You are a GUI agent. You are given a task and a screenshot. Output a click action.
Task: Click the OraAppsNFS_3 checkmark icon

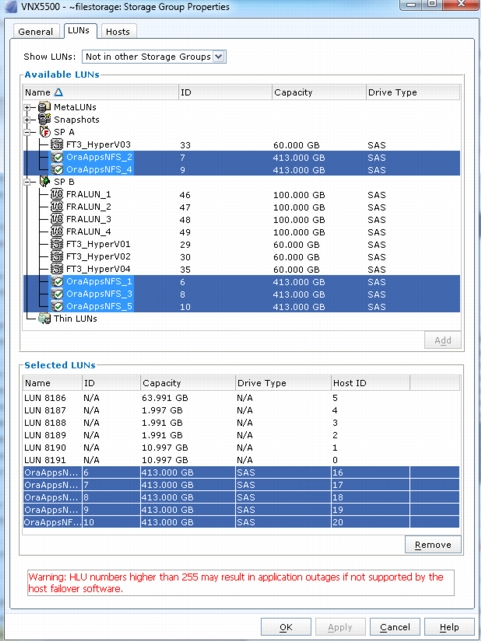click(x=58, y=294)
